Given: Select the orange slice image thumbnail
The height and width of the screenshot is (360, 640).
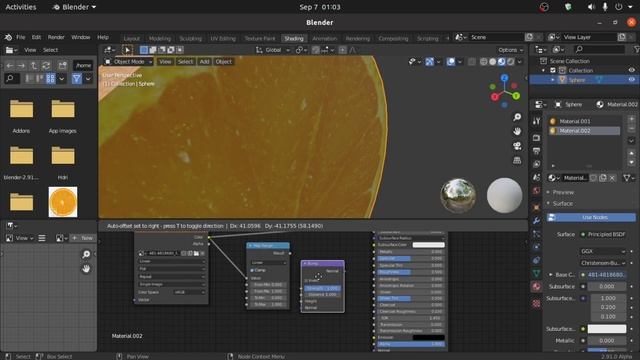Looking at the screenshot, I should click(x=62, y=202).
